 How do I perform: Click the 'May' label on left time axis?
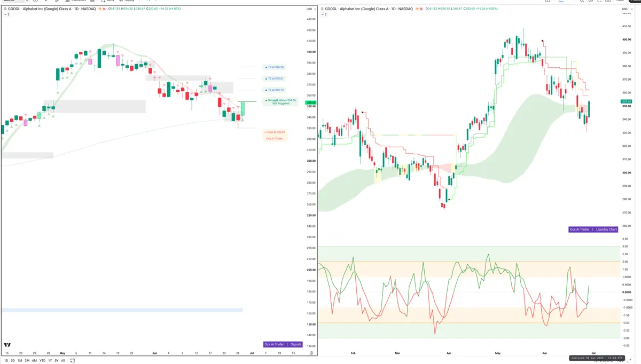click(62, 353)
